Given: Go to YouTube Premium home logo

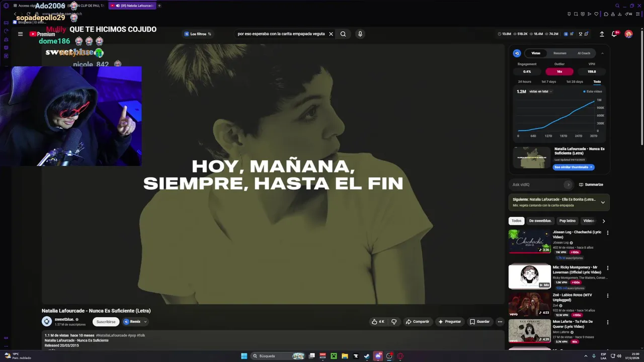Looking at the screenshot, I should point(42,34).
